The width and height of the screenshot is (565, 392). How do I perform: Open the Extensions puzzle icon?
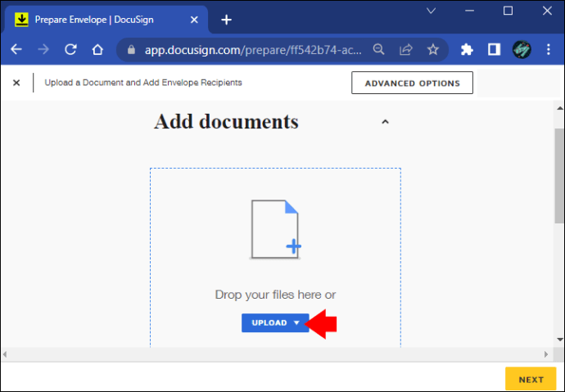[x=467, y=49]
